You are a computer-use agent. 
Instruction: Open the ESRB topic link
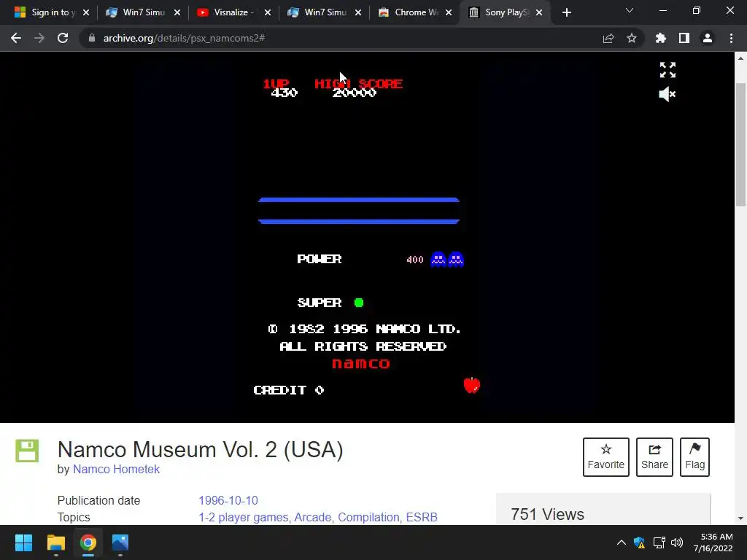pyautogui.click(x=422, y=517)
